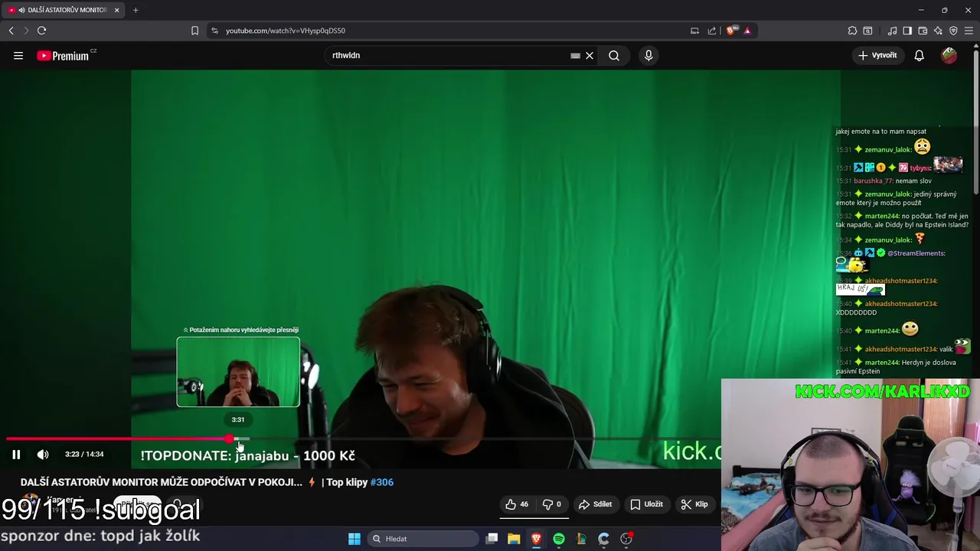The width and height of the screenshot is (980, 551).
Task: Create a clip with Klip button
Action: click(x=694, y=504)
